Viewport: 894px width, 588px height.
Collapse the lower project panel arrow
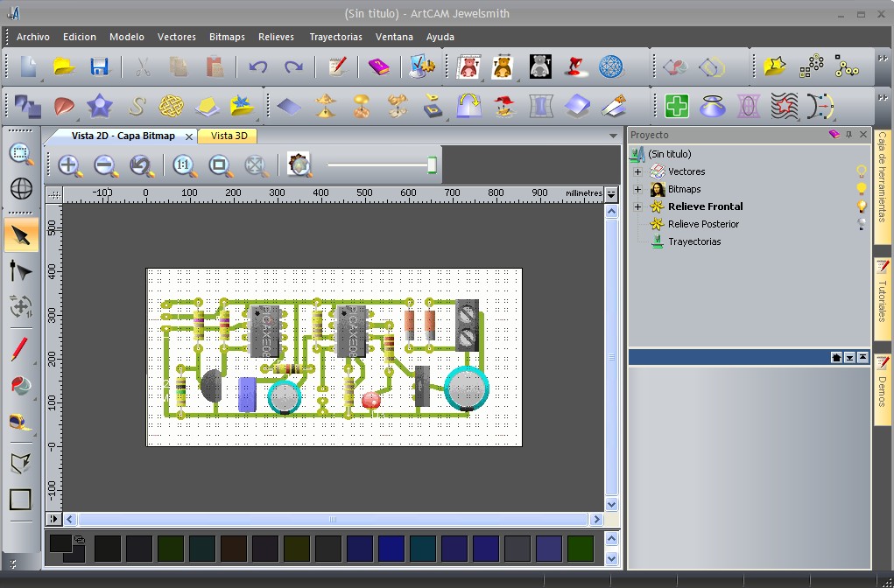pos(849,357)
